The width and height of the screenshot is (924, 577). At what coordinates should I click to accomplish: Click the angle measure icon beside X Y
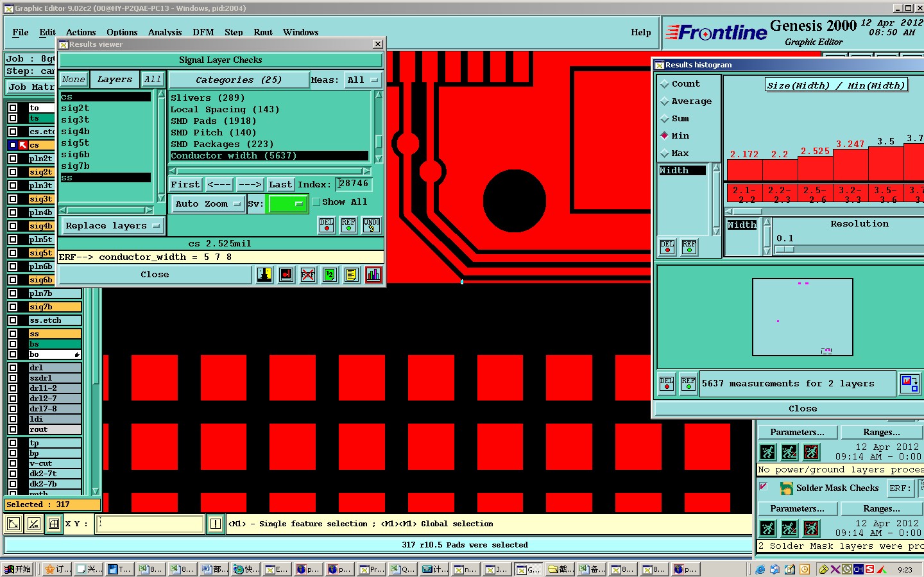(x=34, y=524)
